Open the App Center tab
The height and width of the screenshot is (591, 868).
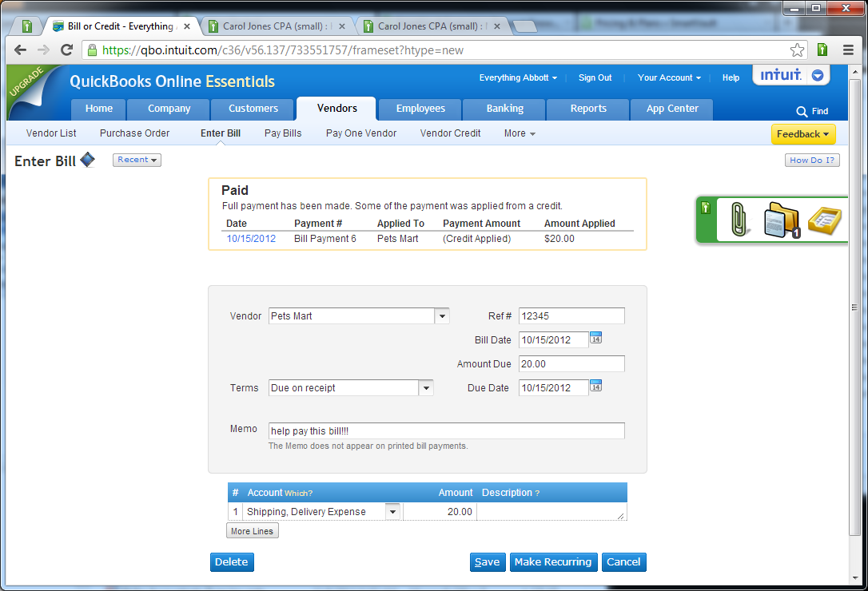[x=672, y=109]
